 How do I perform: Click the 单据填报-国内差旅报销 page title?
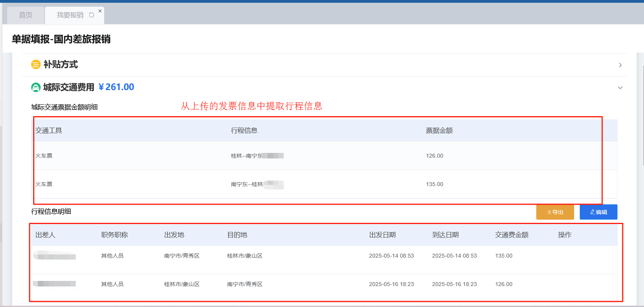61,39
